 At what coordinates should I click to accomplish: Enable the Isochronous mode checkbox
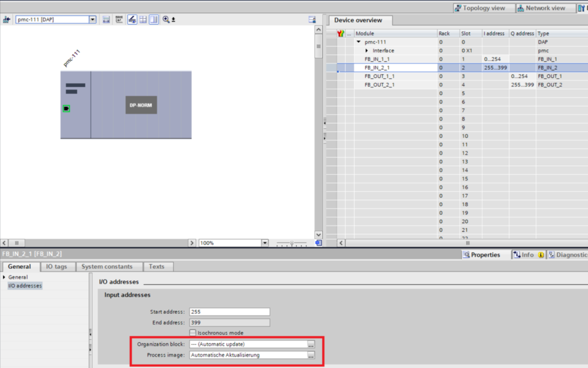pyautogui.click(x=193, y=332)
